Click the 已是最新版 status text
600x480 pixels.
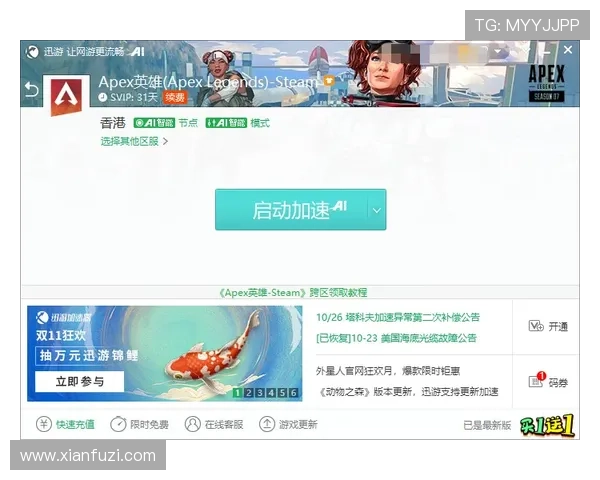(x=487, y=425)
